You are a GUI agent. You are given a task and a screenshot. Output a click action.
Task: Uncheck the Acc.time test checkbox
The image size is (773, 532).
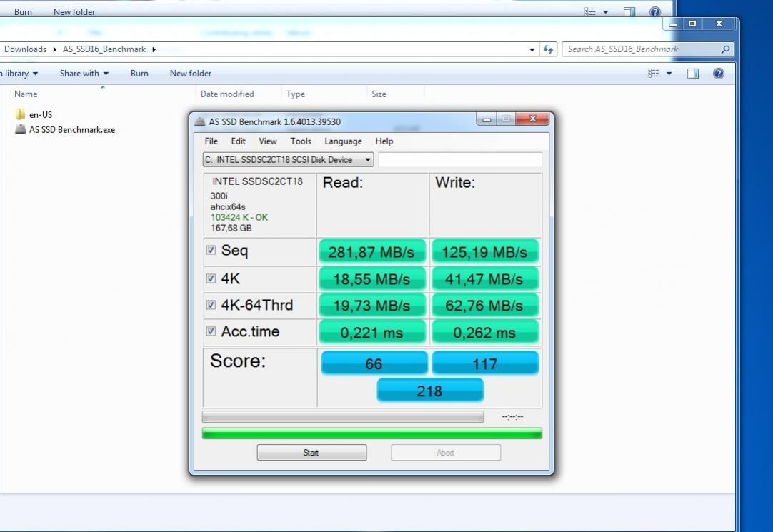[211, 331]
